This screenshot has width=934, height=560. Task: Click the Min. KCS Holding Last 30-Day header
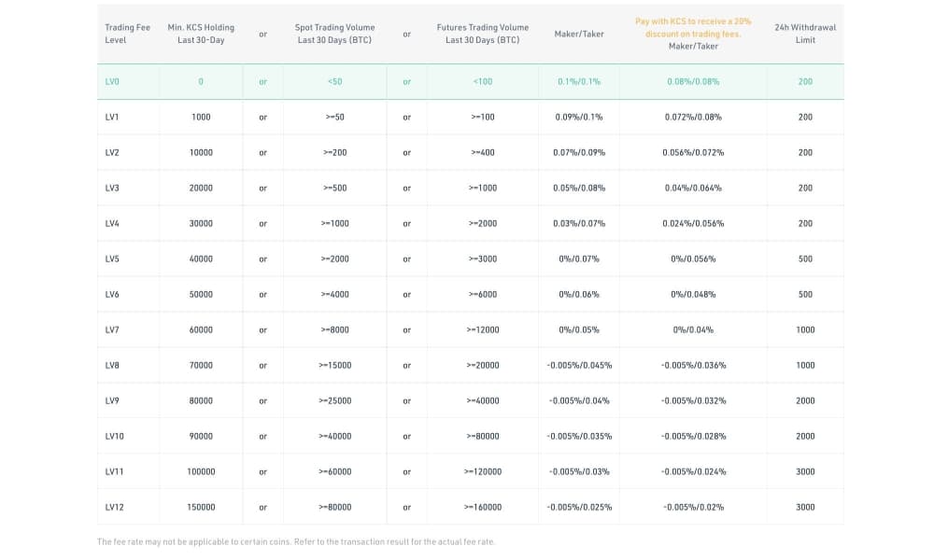tap(201, 34)
